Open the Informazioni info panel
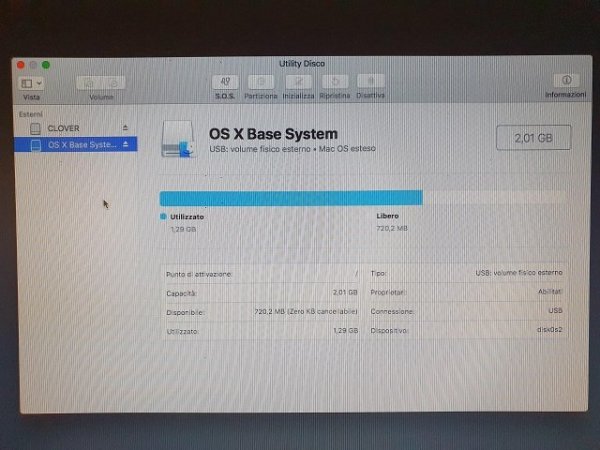 [x=566, y=80]
